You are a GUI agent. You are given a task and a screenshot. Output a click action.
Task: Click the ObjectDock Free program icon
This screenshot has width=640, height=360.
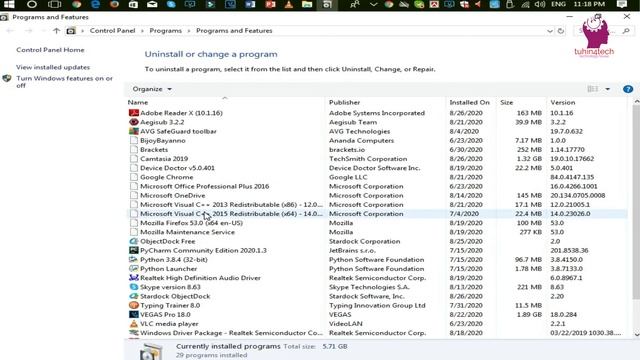coord(133,241)
